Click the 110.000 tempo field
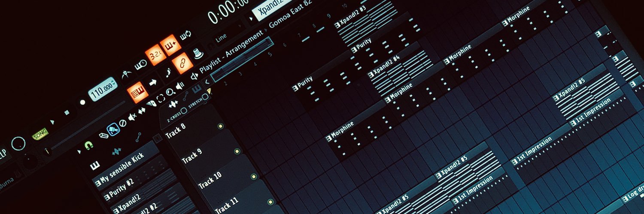Viewport: 644px width, 214px height. pos(103,88)
